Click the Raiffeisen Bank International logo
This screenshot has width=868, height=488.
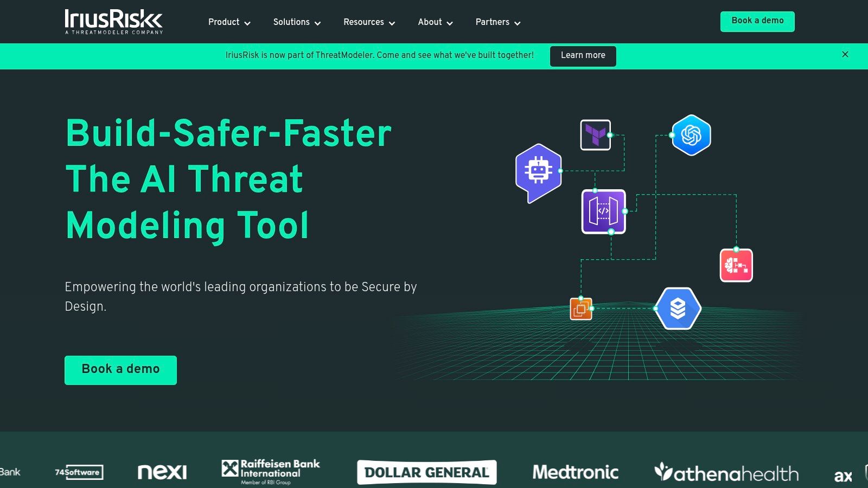tap(271, 472)
